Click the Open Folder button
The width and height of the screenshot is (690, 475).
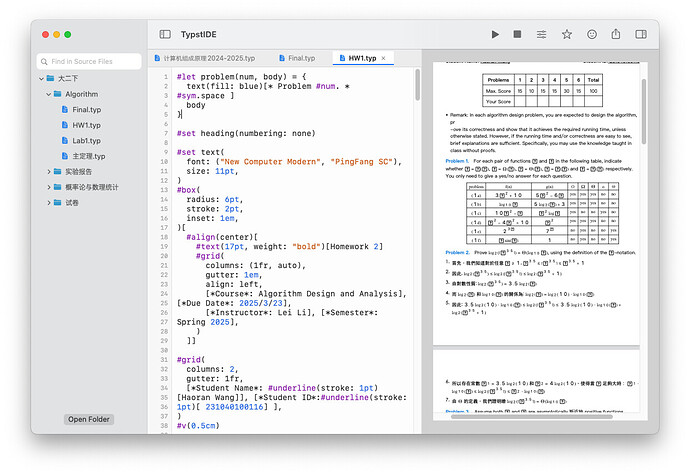point(89,419)
